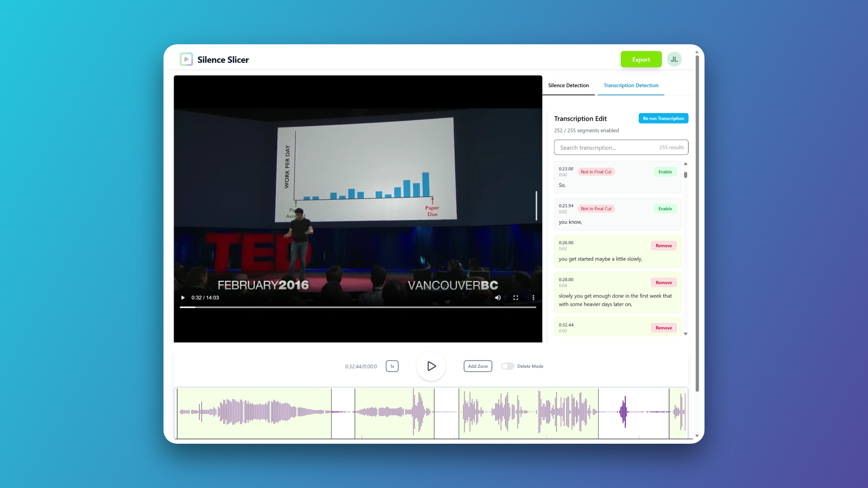Click the main page scroll-down arrow
This screenshot has height=488, width=868.
697,436
